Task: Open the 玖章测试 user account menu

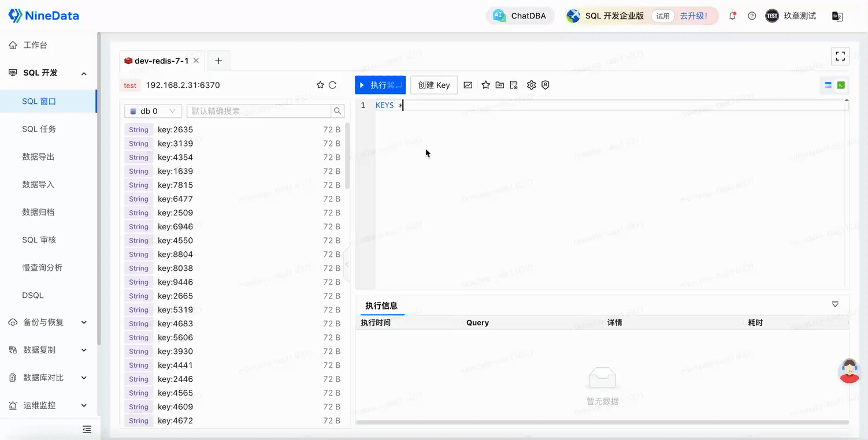Action: [791, 16]
